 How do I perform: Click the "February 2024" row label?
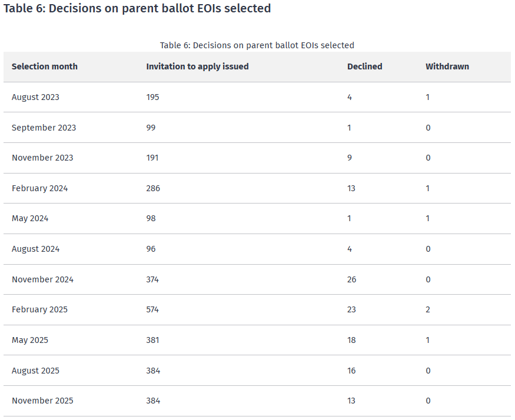39,188
